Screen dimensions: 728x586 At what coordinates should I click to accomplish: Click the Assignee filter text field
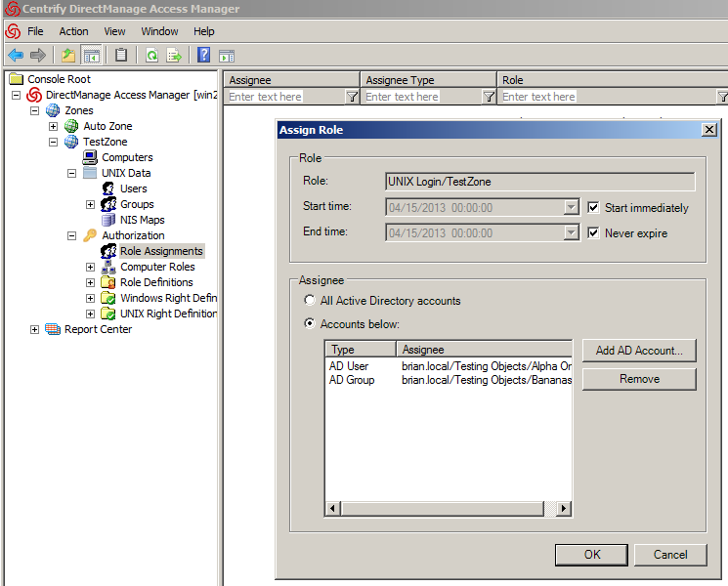[x=285, y=97]
